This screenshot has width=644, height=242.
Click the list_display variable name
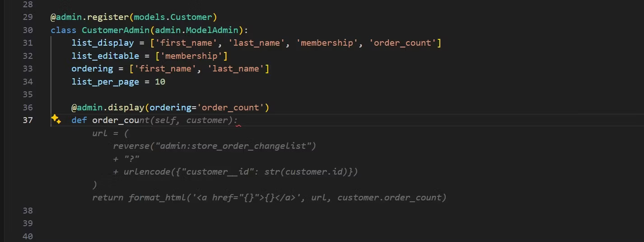103,43
